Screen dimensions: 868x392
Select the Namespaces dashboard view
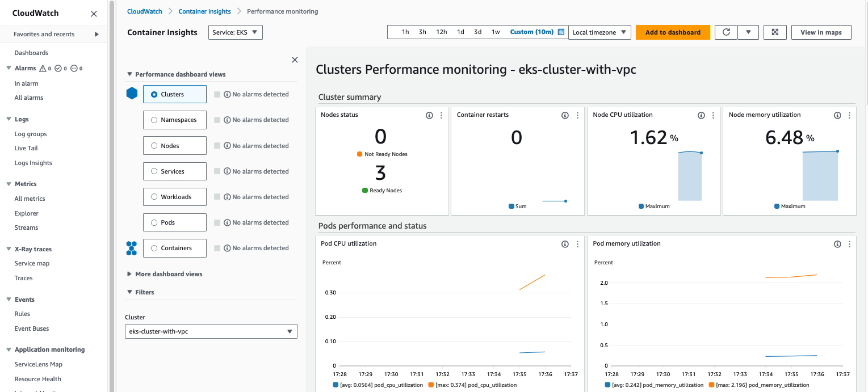tap(175, 120)
